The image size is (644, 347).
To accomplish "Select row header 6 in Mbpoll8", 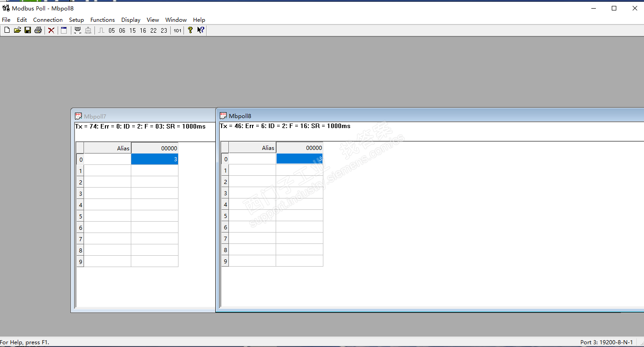I will pyautogui.click(x=225, y=227).
